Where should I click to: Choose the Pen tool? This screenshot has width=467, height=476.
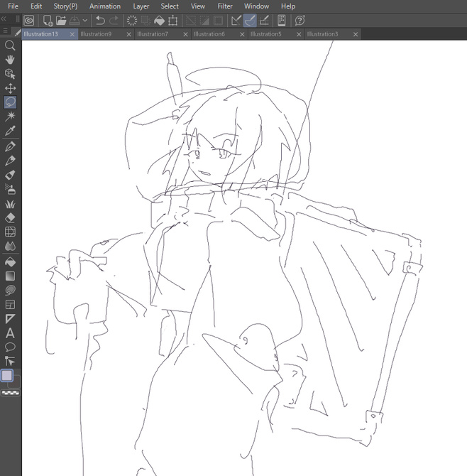point(10,146)
